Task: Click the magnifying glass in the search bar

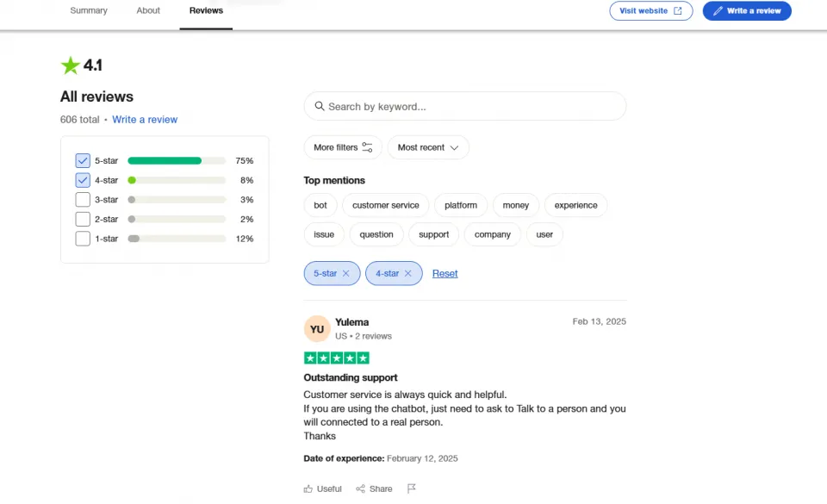Action: pos(319,106)
